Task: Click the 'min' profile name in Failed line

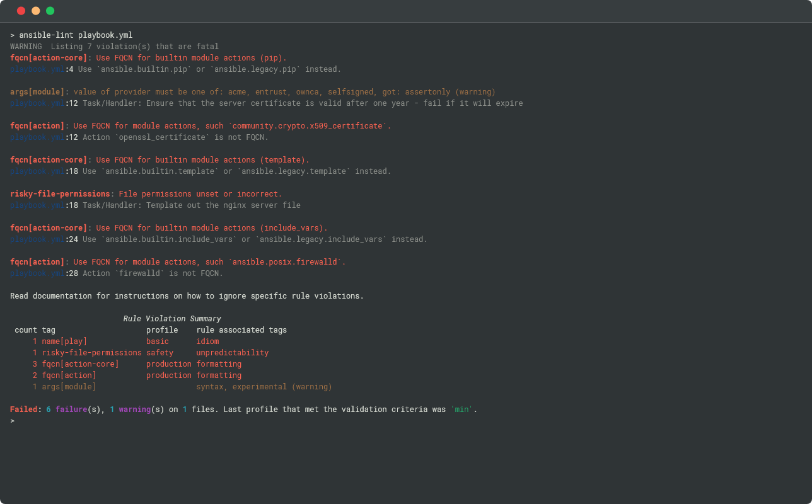Action: [x=462, y=409]
